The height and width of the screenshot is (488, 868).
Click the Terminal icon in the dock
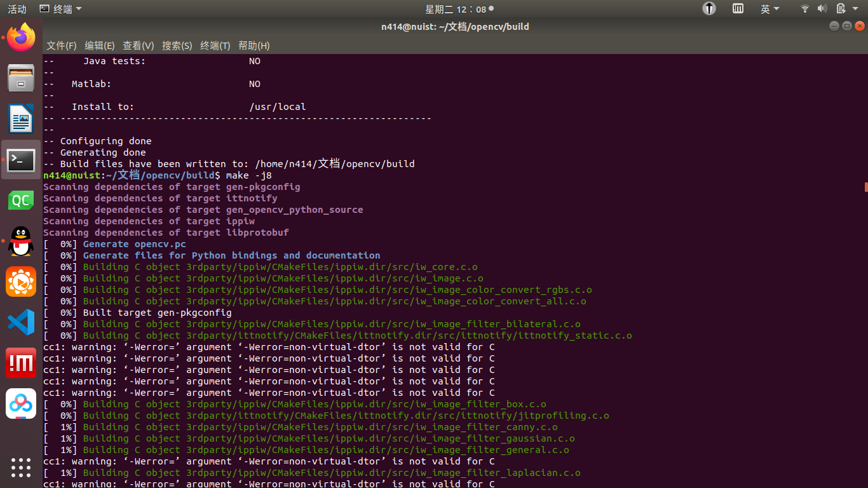coord(21,159)
